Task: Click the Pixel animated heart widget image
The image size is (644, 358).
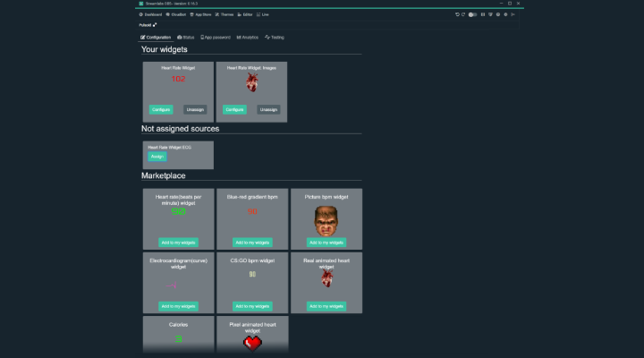Action: coord(253,341)
